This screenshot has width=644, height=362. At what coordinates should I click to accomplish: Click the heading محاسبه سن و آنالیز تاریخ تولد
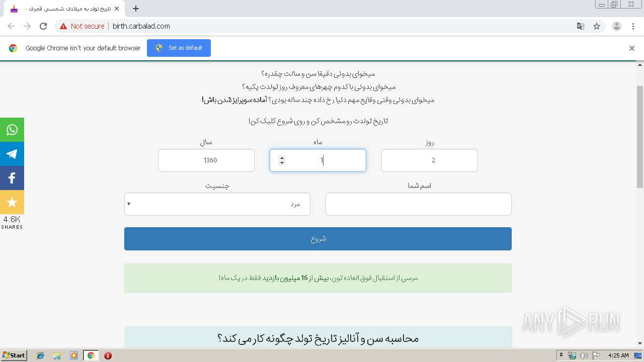click(x=318, y=338)
